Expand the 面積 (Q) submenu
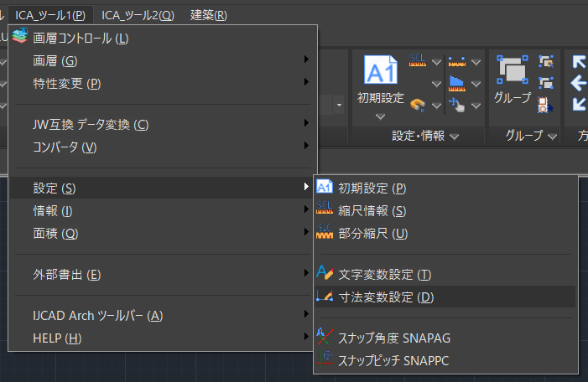The image size is (588, 382). pyautogui.click(x=163, y=233)
